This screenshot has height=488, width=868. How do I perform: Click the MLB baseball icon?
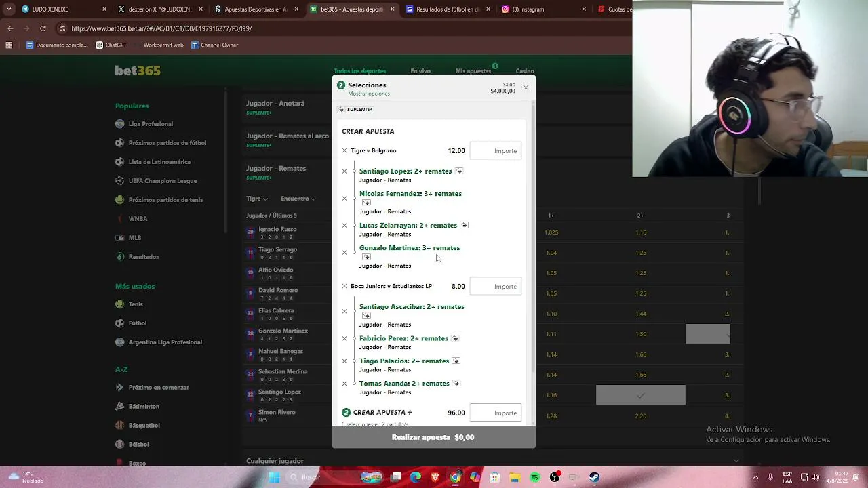(x=120, y=238)
